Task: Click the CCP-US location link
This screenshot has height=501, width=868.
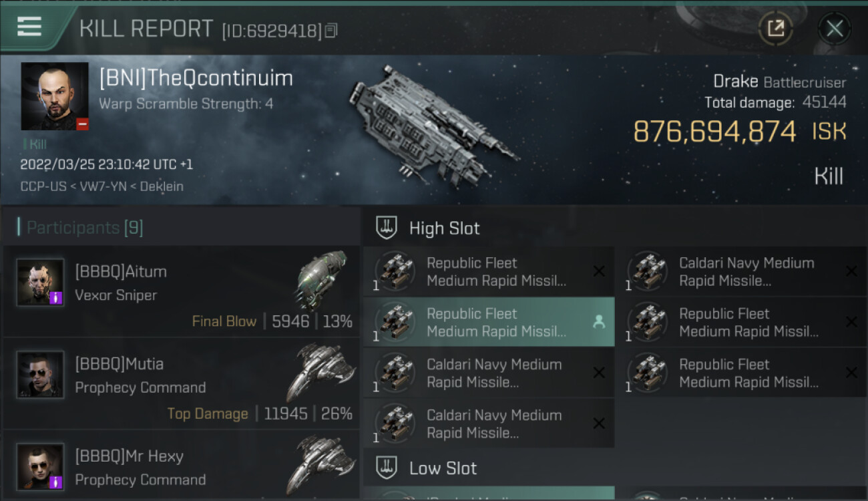Action: (43, 186)
